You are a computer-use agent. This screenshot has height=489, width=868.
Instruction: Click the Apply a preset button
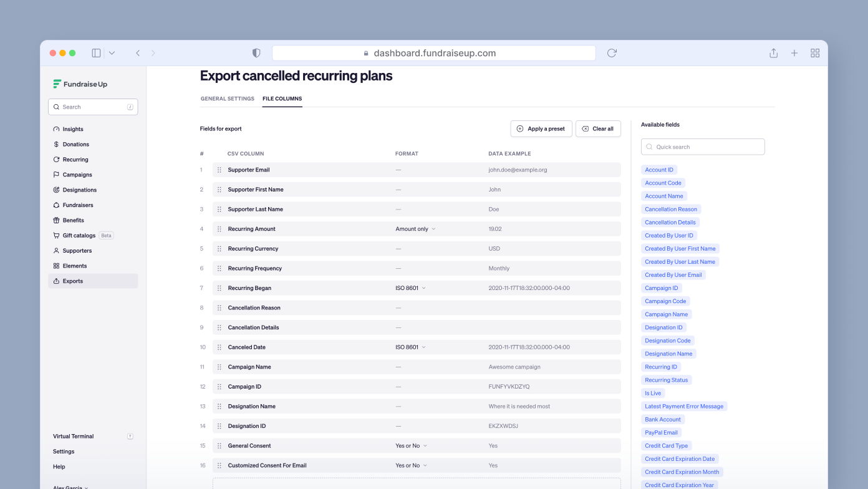(x=541, y=128)
